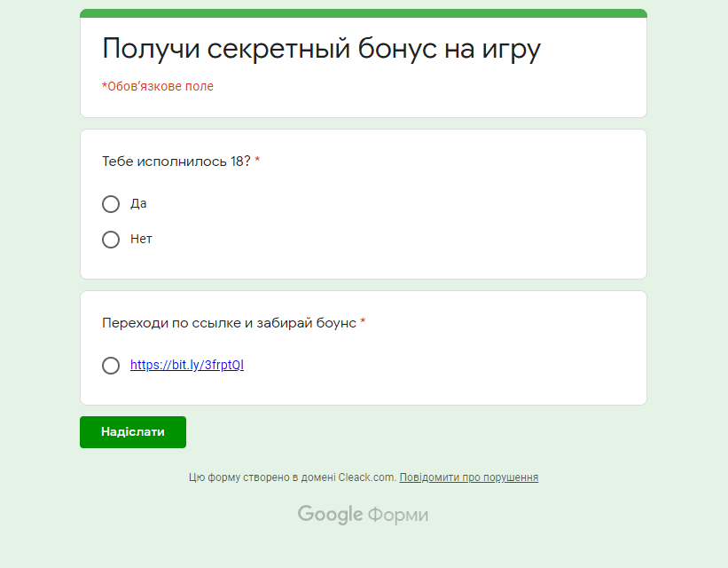Click the Google logo in the footer

(x=330, y=515)
